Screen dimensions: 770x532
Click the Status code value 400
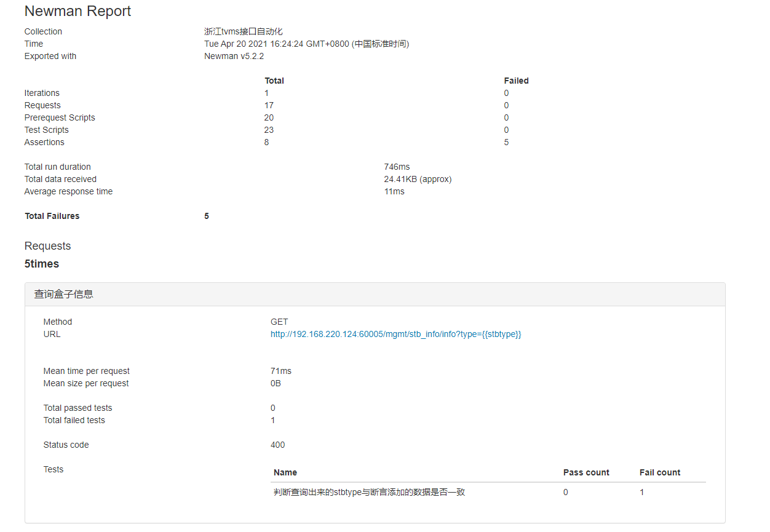click(278, 445)
